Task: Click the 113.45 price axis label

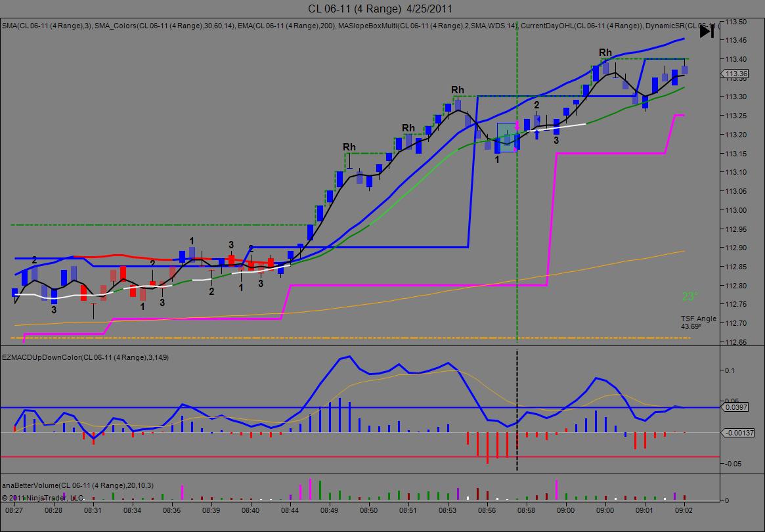Action: coord(735,40)
